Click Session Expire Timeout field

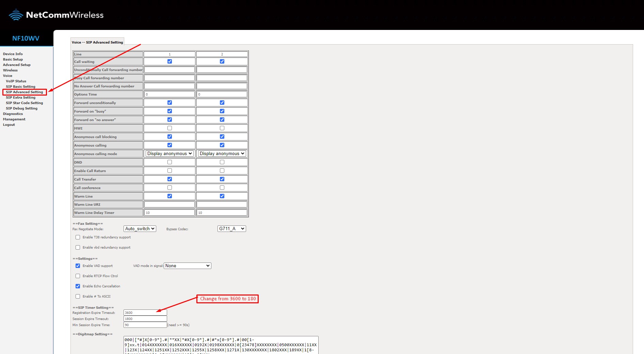tap(145, 319)
